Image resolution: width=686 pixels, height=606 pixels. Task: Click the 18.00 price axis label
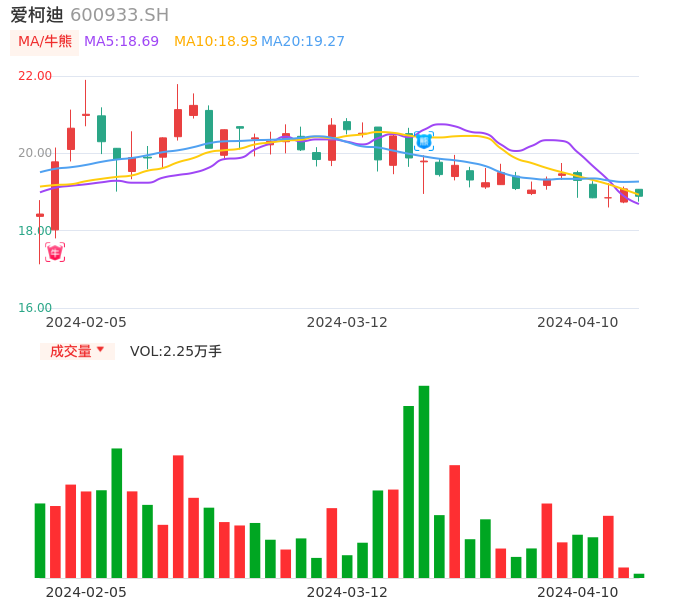35,231
